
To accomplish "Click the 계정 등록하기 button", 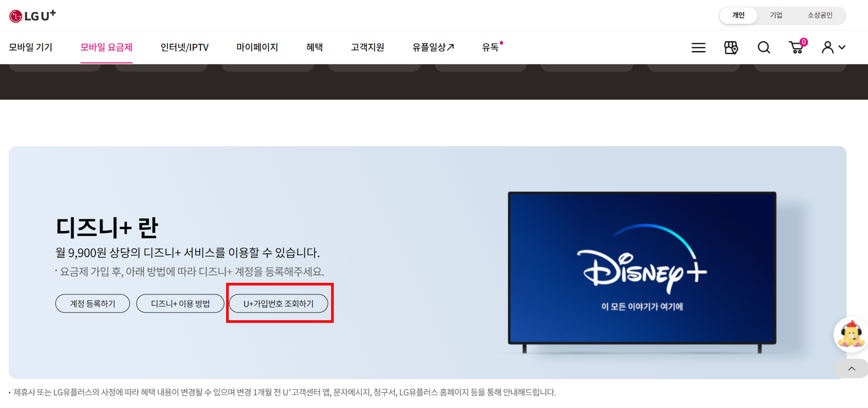I will click(92, 303).
